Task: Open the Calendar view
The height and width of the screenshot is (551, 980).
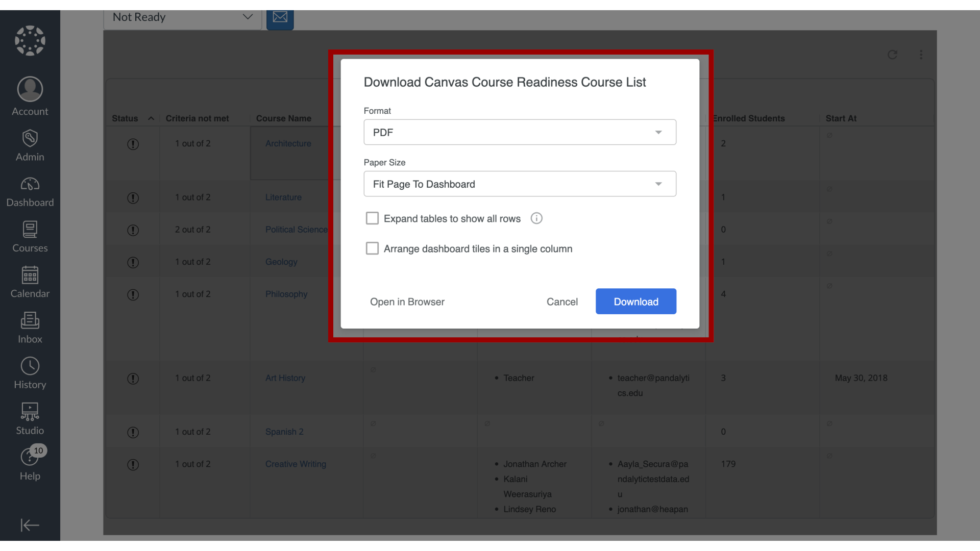Action: [x=30, y=281]
